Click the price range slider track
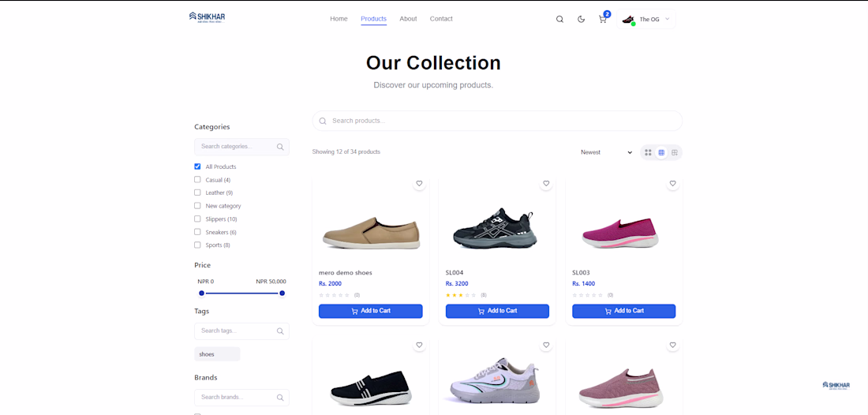868x415 pixels. 242,293
